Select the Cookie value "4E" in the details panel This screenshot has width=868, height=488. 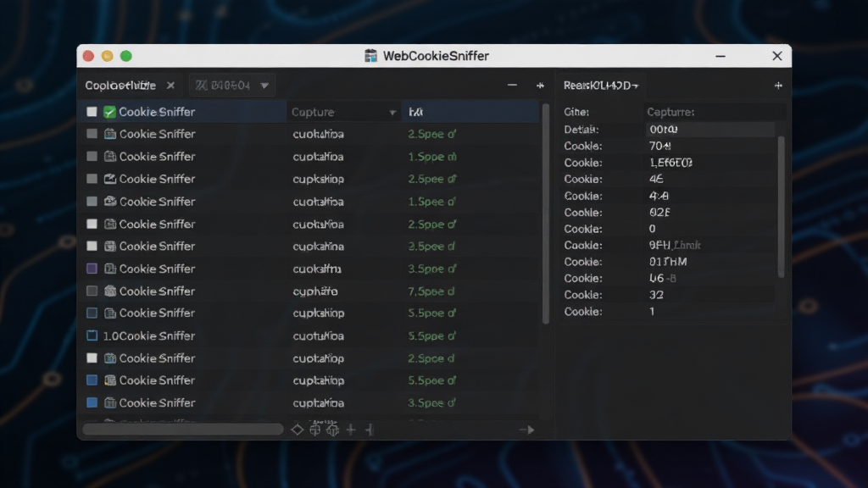pos(656,180)
